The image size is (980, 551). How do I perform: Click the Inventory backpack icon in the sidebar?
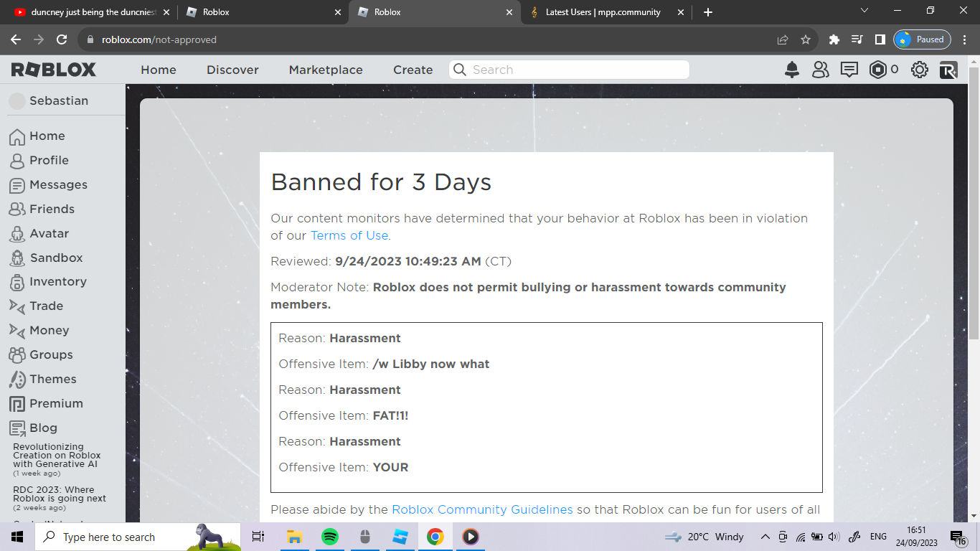pos(17,282)
